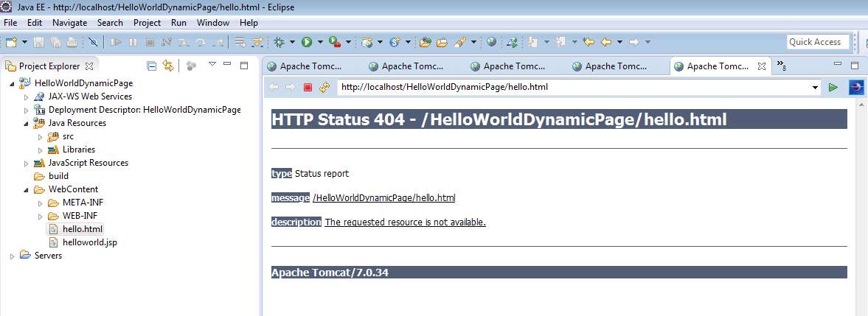
Task: Open the Navigate menu
Action: 69,23
